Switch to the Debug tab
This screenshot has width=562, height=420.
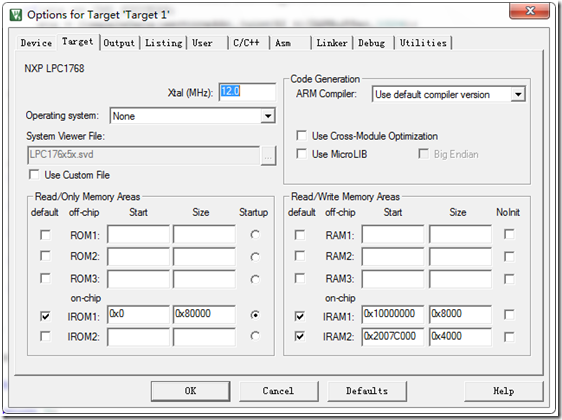point(372,43)
